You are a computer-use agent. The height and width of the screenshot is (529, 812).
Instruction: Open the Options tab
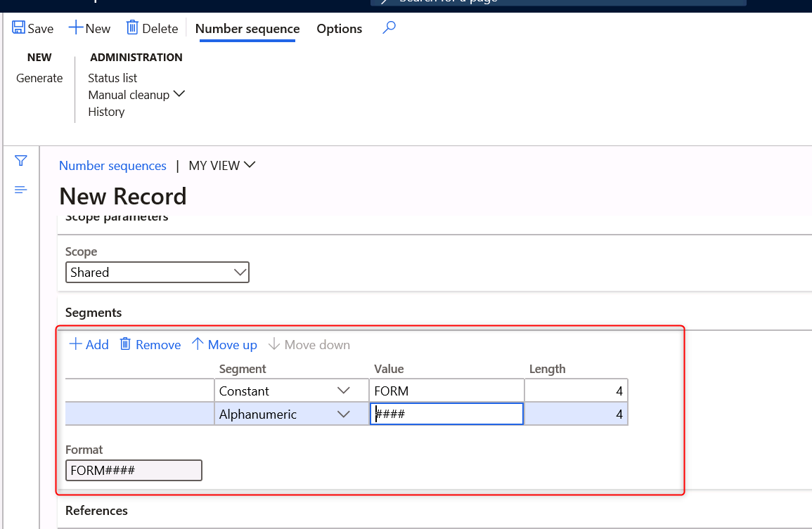click(x=339, y=29)
